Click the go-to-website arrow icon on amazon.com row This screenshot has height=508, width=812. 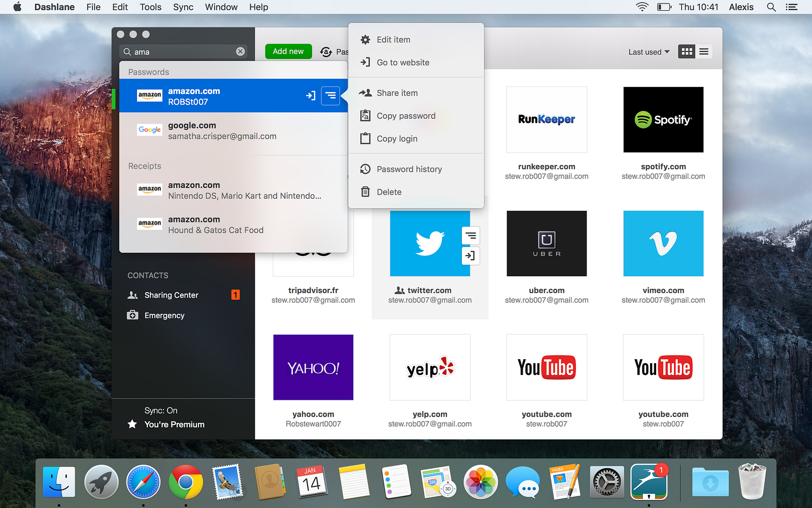pos(311,96)
